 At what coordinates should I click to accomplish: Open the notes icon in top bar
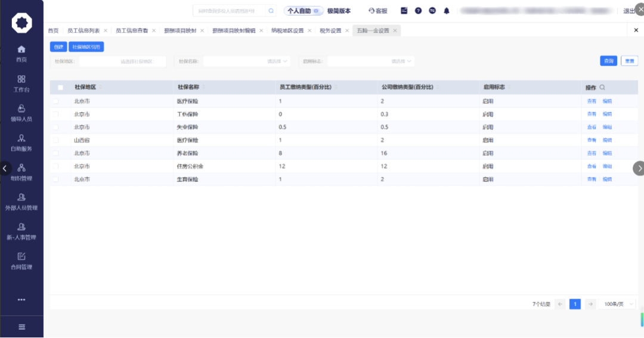coord(404,11)
